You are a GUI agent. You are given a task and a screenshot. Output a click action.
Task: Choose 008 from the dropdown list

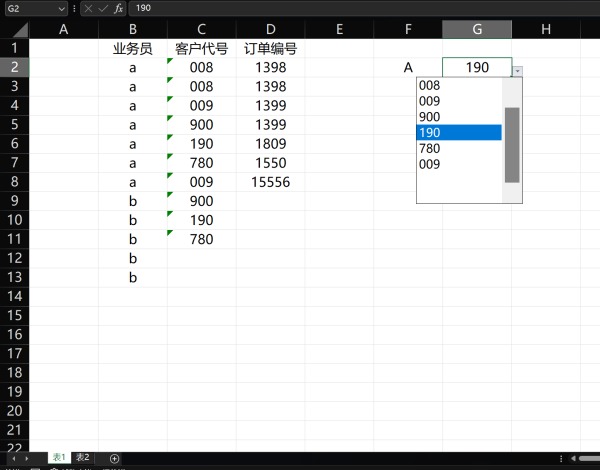tap(458, 86)
